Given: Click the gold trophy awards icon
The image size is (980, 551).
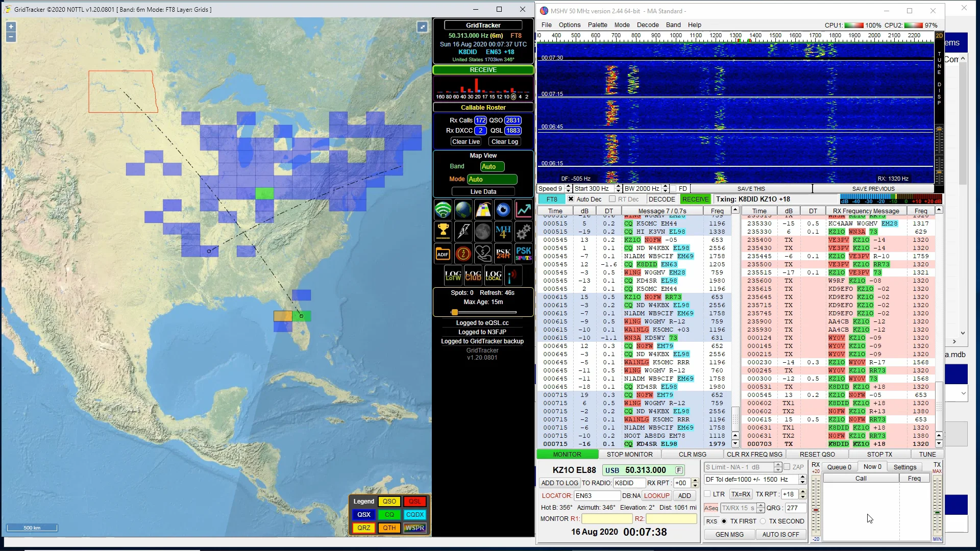Looking at the screenshot, I should click(x=443, y=232).
